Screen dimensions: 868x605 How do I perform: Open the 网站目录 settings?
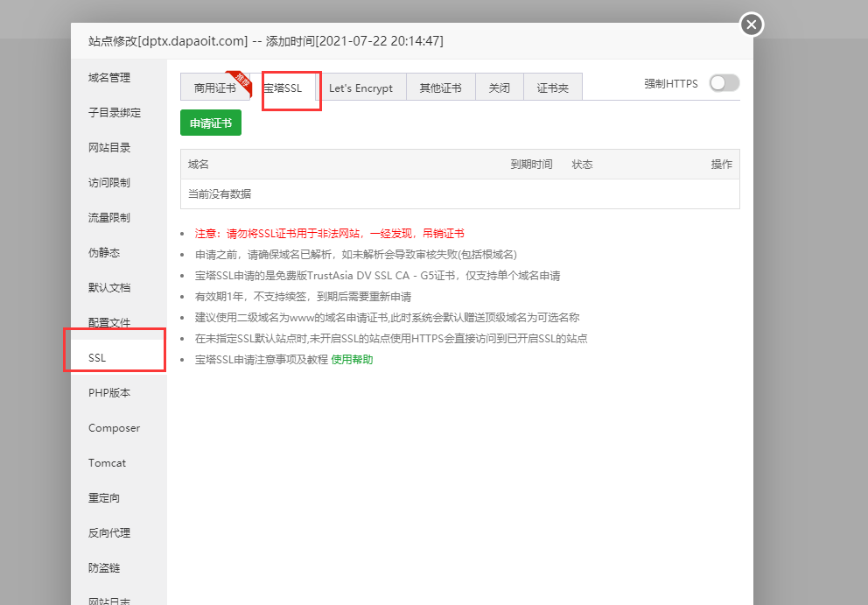(107, 147)
